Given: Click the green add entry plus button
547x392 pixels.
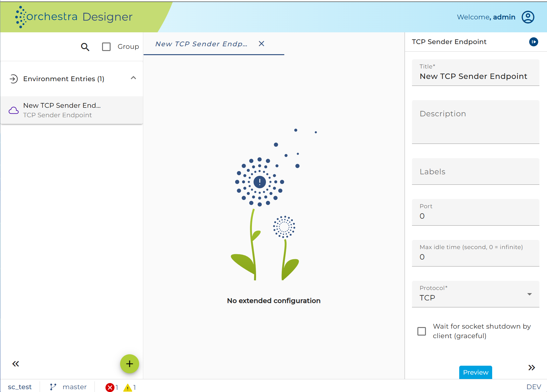Looking at the screenshot, I should [x=129, y=364].
